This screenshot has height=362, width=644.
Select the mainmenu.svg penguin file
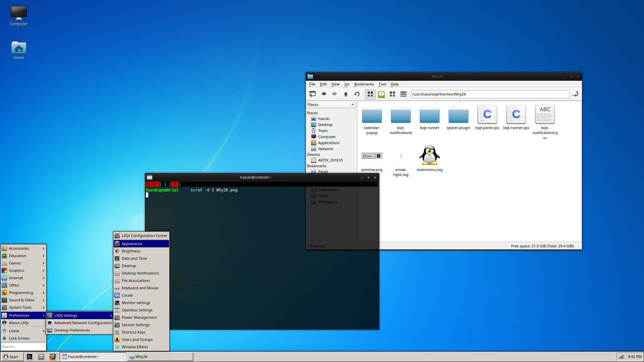point(430,159)
